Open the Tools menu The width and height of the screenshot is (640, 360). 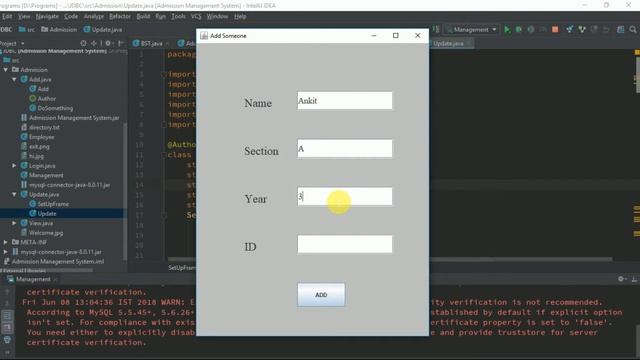(x=178, y=16)
